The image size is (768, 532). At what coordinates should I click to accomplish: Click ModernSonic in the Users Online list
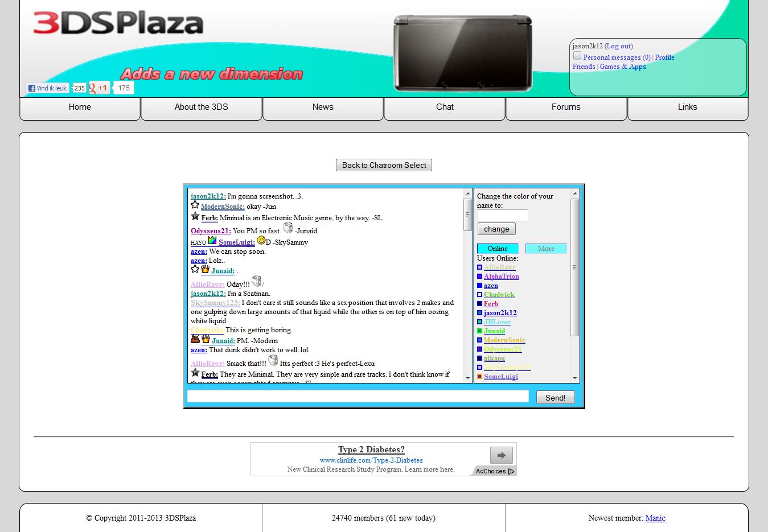[x=504, y=340]
